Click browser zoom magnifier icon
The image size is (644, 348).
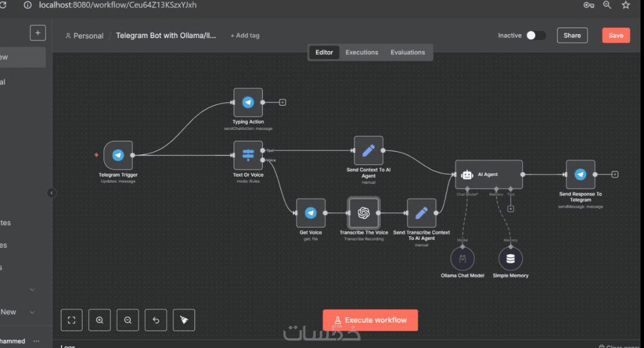pos(607,5)
